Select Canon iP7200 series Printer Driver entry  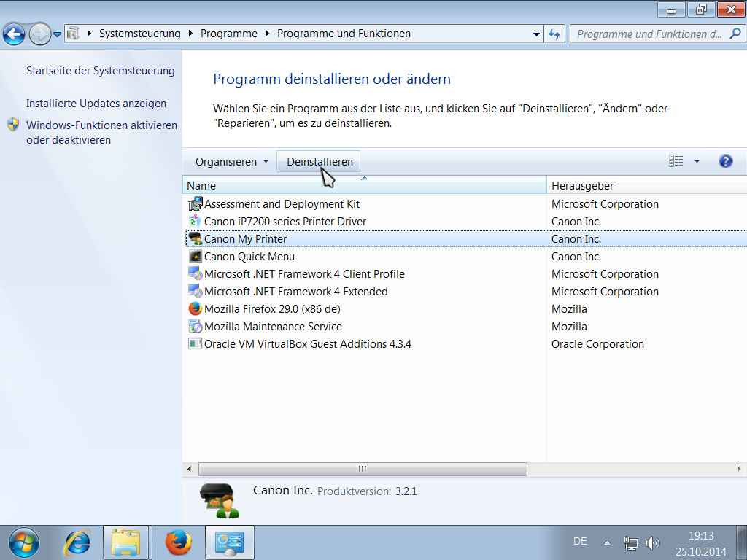[285, 222]
